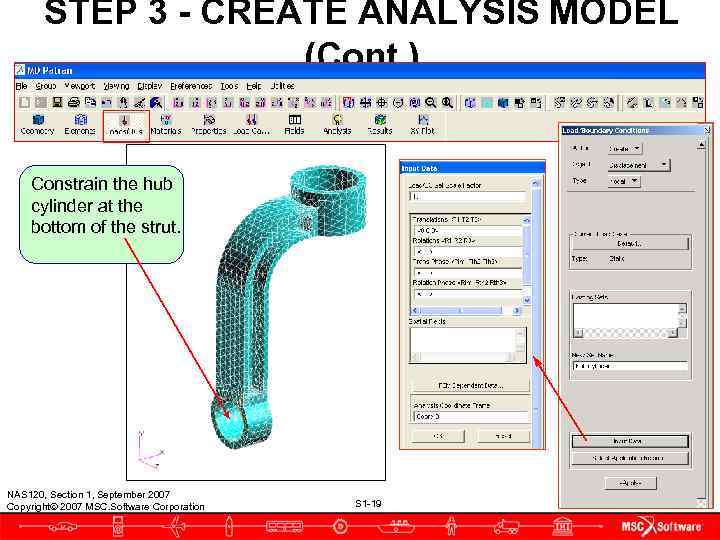Click the Trans Phase input field

point(468,272)
